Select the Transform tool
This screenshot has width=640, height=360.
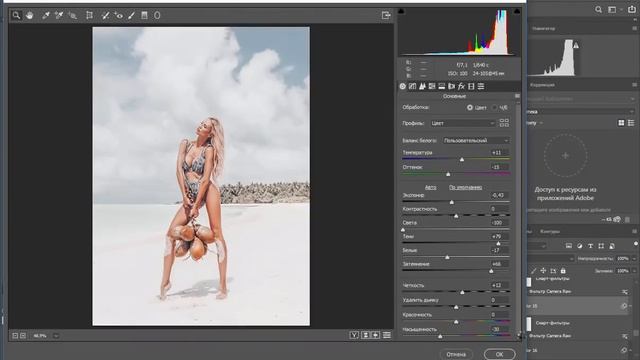click(89, 16)
